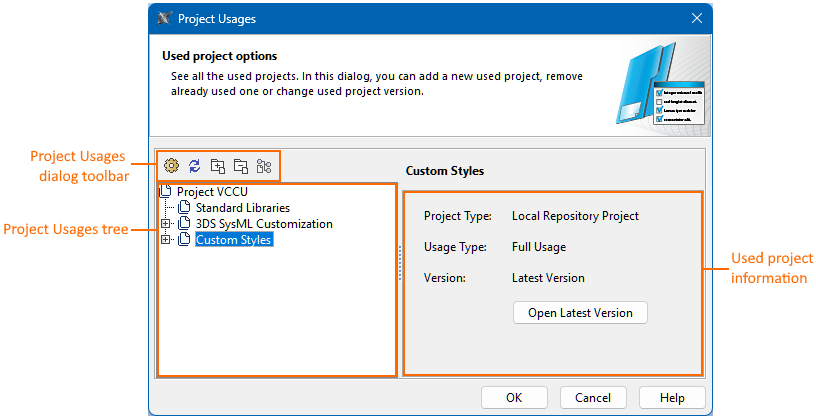This screenshot has height=418, width=816.
Task: Click the Project VCCU file icon
Action: 167,191
